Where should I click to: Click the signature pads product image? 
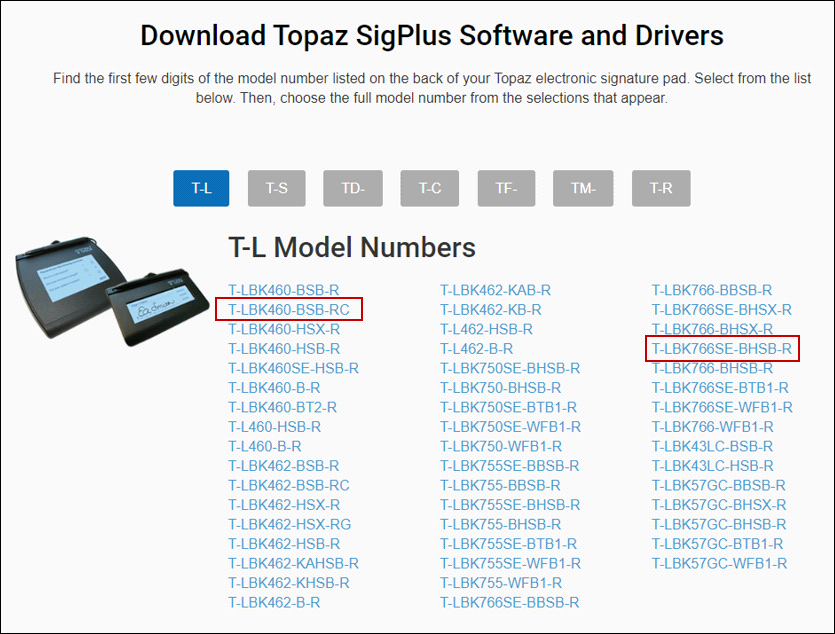pos(112,290)
